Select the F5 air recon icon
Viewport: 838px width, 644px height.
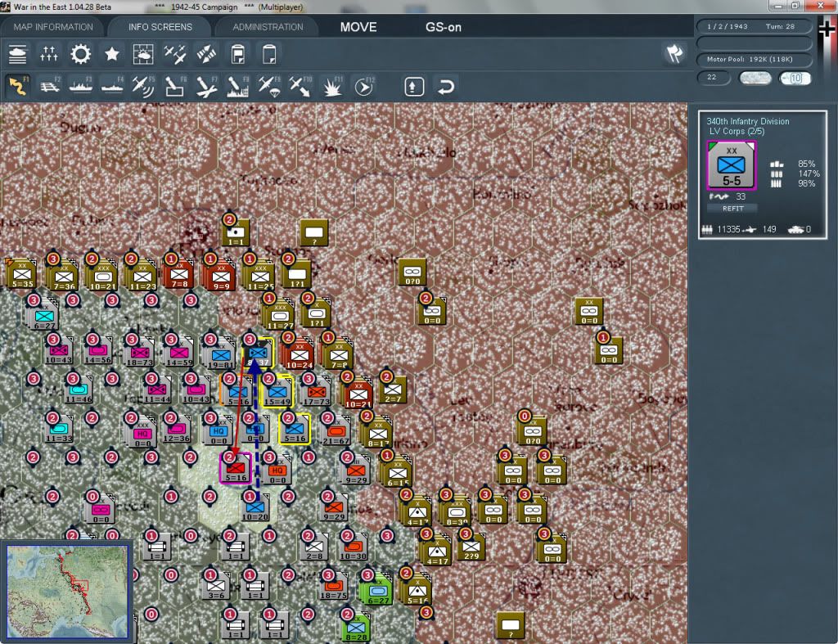tap(143, 86)
